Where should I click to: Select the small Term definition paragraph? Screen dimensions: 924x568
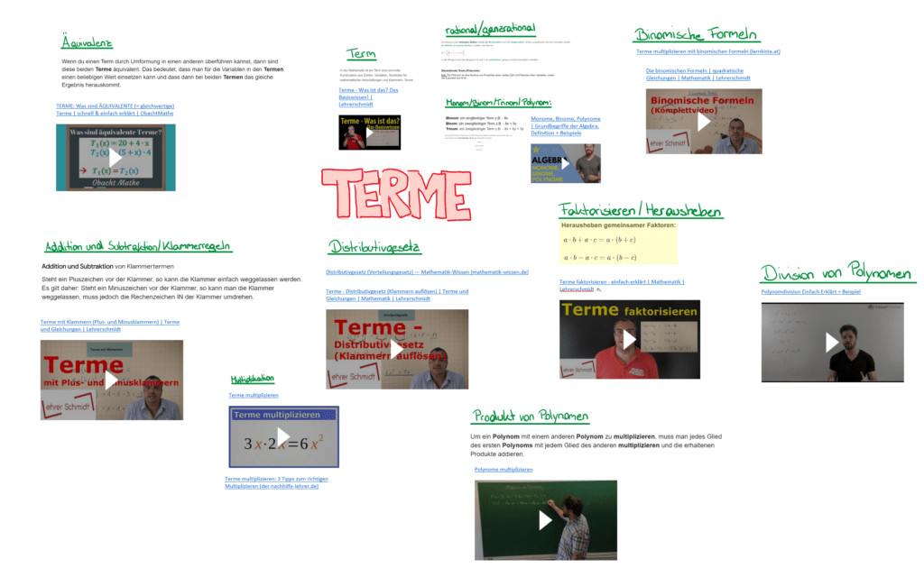[x=377, y=75]
